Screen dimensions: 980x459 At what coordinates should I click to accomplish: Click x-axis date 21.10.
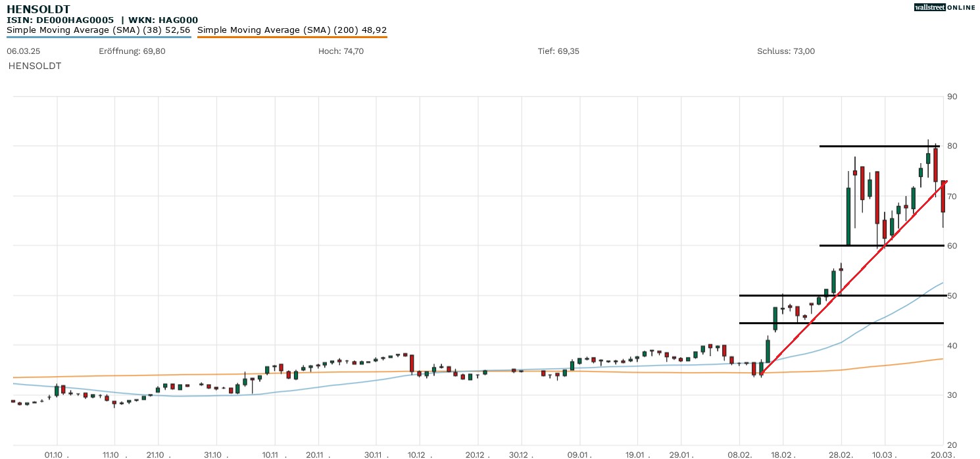[158, 454]
